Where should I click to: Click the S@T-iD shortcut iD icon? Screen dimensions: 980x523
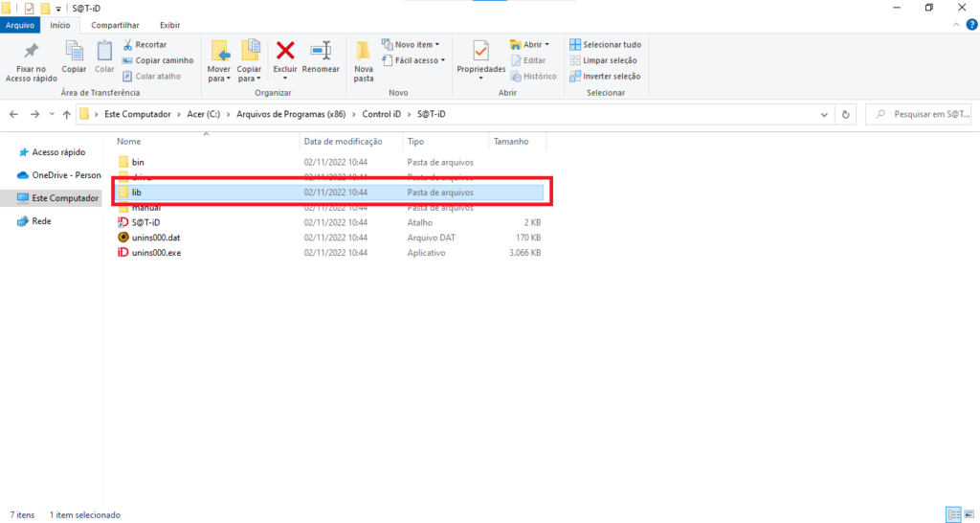[123, 222]
